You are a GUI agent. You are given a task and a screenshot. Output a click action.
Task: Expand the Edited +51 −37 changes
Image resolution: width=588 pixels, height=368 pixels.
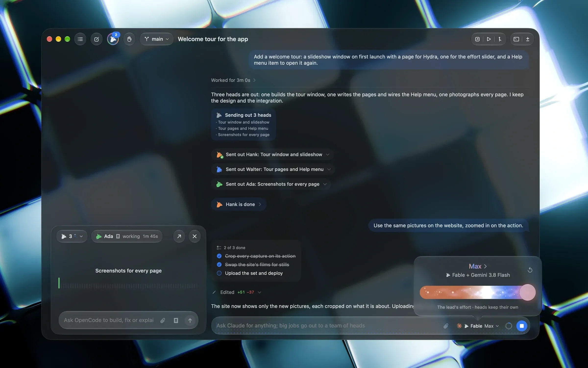pyautogui.click(x=237, y=292)
